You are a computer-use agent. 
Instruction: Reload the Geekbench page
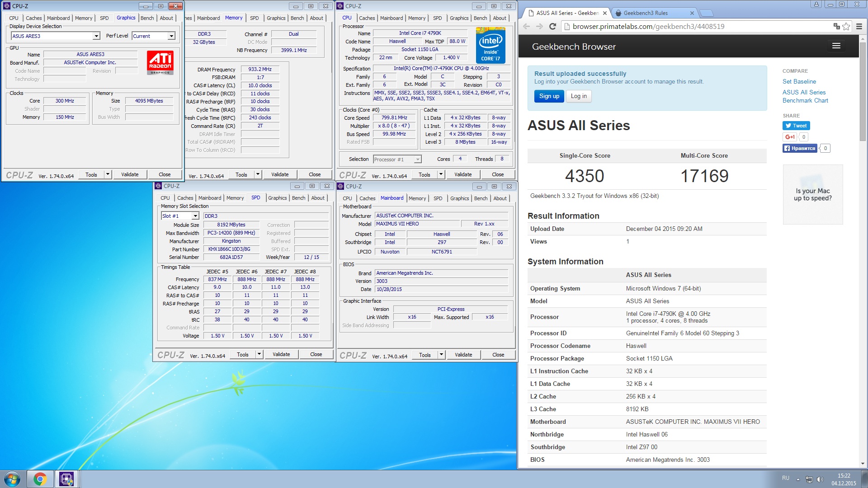pyautogui.click(x=552, y=27)
